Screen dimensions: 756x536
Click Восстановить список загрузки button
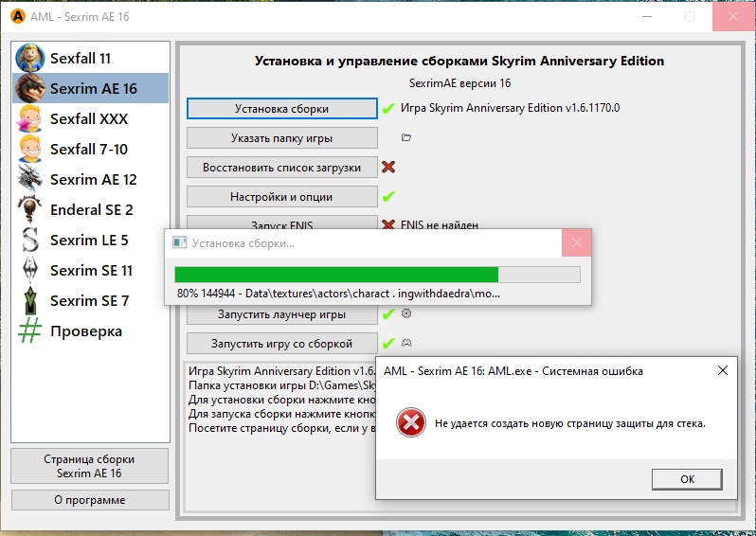coord(281,168)
